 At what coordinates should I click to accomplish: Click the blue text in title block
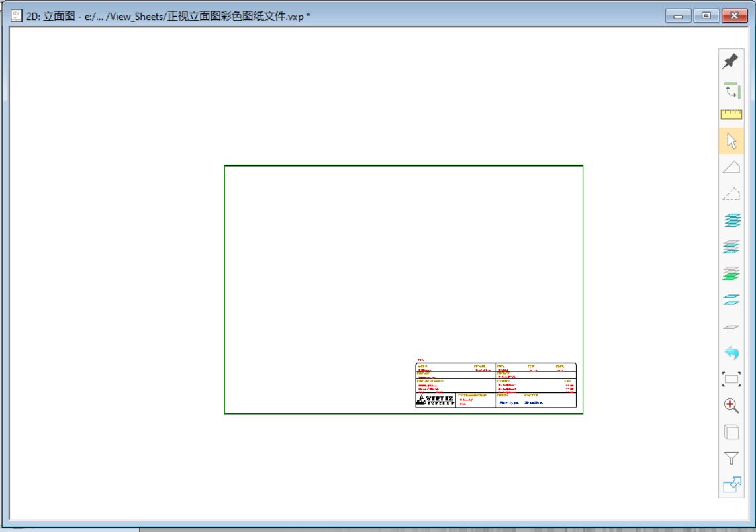(x=521, y=402)
